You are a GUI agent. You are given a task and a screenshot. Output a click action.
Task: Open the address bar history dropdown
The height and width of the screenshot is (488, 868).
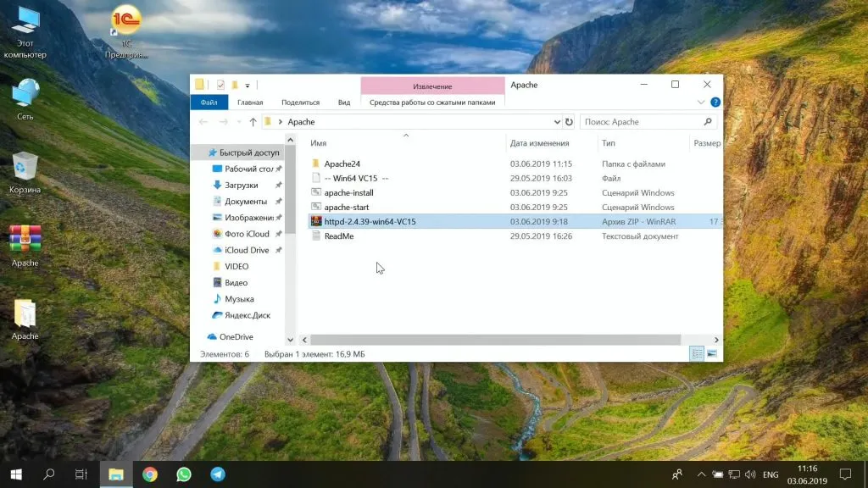[x=556, y=122]
